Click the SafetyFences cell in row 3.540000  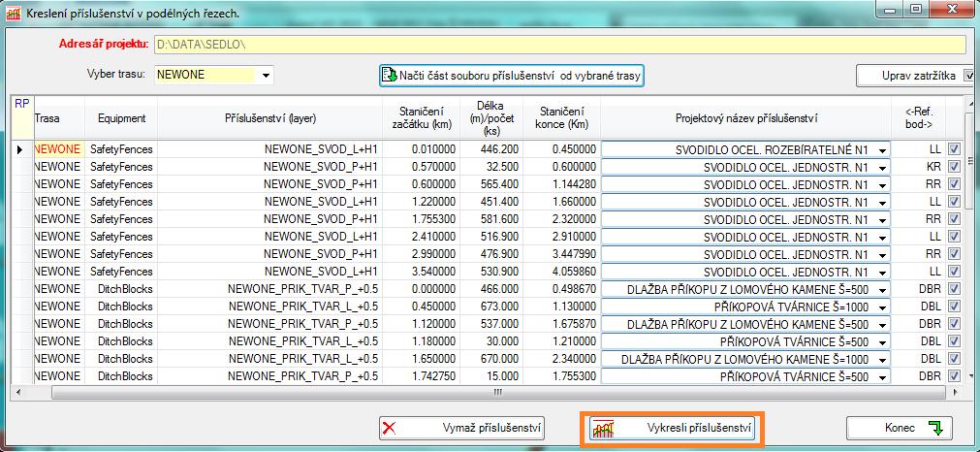click(x=121, y=272)
